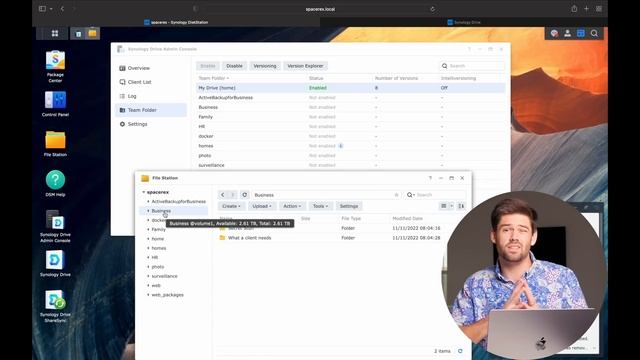Screen dimensions: 640x360
Task: Open the DSM main menu grid
Action: pos(55,33)
